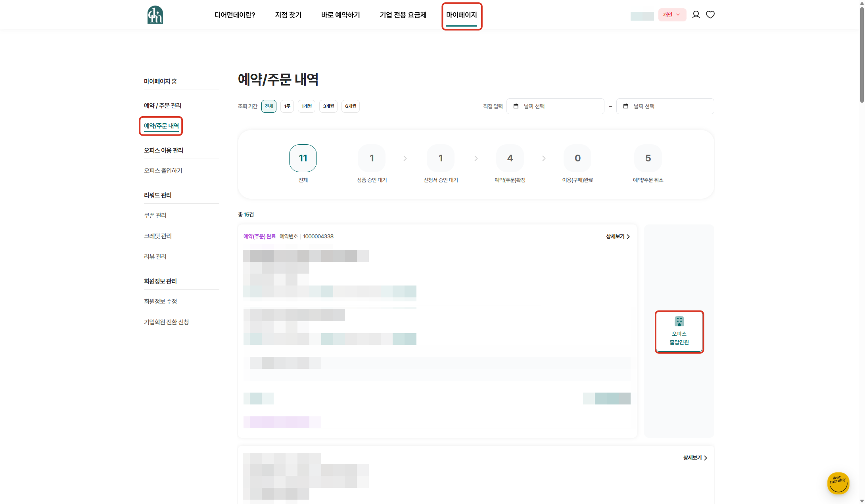Image resolution: width=865 pixels, height=504 pixels.
Task: Open the Dear Monday chat bubble
Action: coord(838,483)
